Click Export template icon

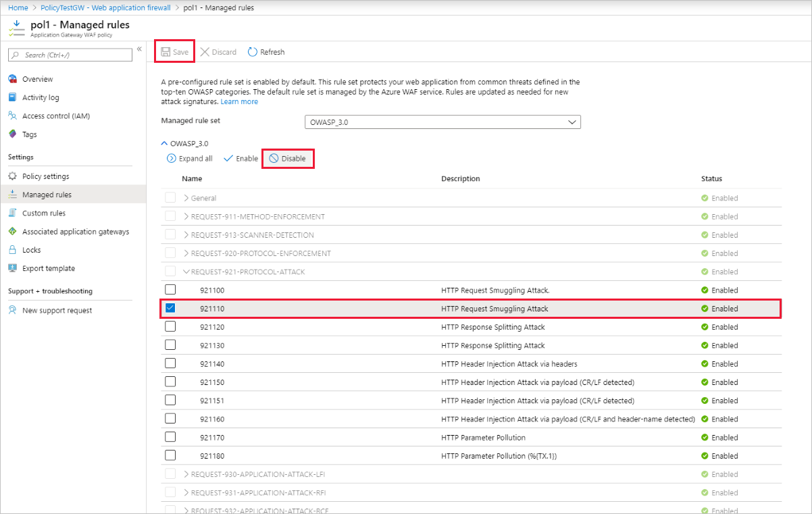pyautogui.click(x=12, y=268)
